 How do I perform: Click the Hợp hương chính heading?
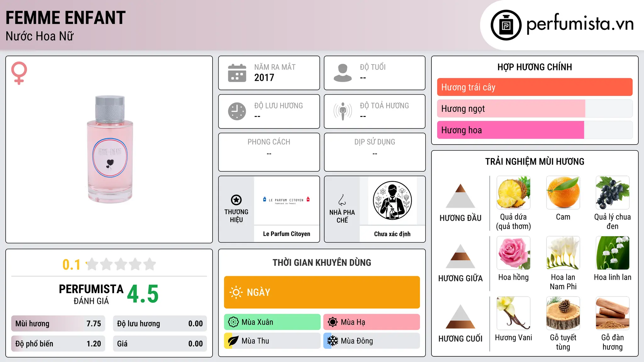coord(535,67)
